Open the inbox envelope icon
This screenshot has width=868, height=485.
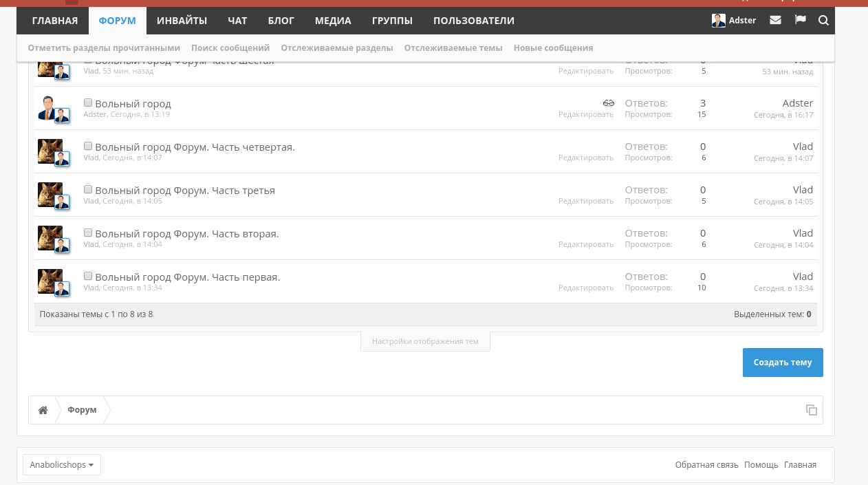775,21
